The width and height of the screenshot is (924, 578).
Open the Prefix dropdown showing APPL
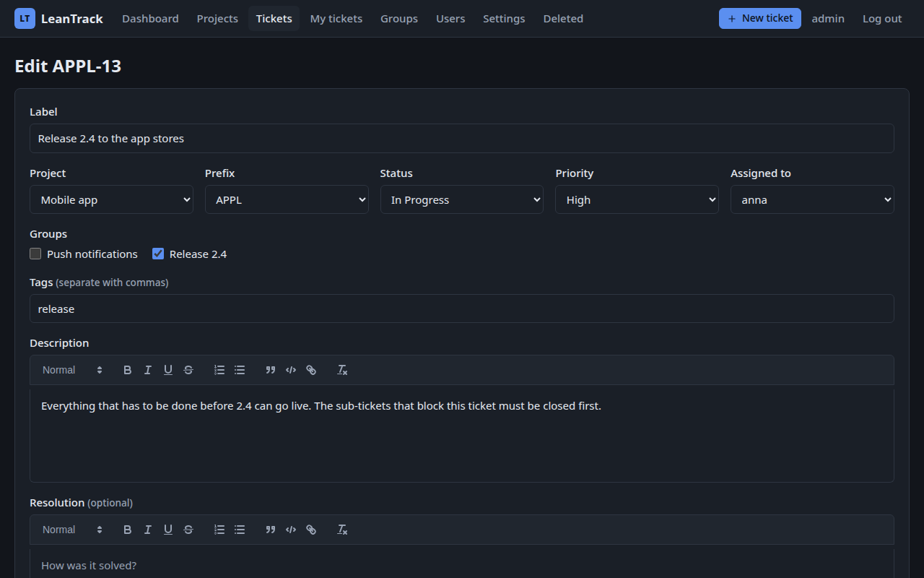click(x=287, y=199)
